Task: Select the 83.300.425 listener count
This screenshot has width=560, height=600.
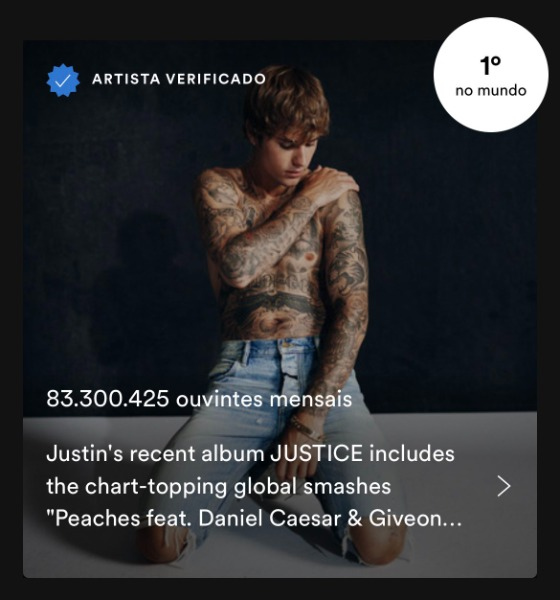Action: click(108, 399)
